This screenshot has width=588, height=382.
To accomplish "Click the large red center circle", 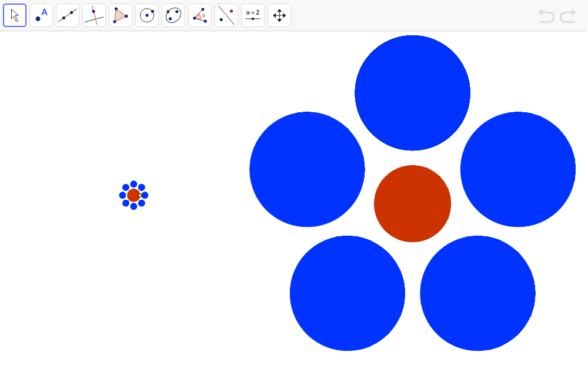I will (x=413, y=203).
